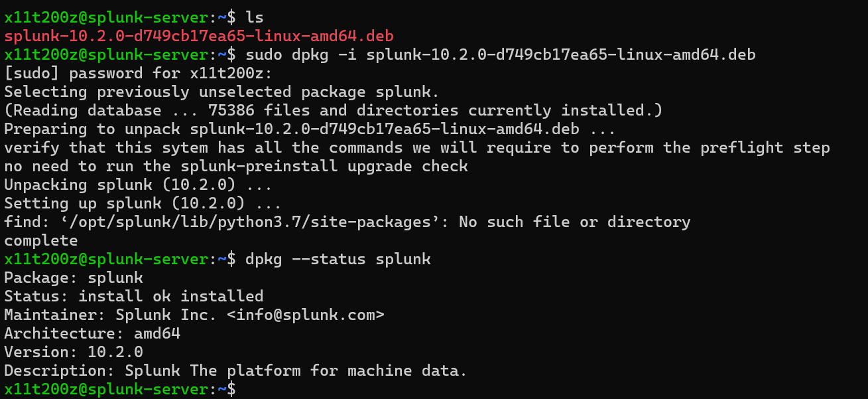Screen dimensions: 868x399
Task: Click the red splunk .deb filename in ls output
Action: [204, 35]
